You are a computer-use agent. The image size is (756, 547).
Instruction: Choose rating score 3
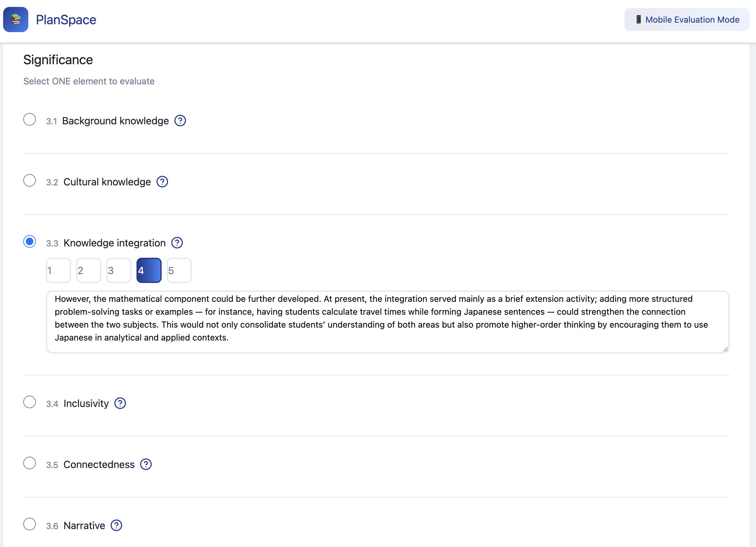(119, 270)
